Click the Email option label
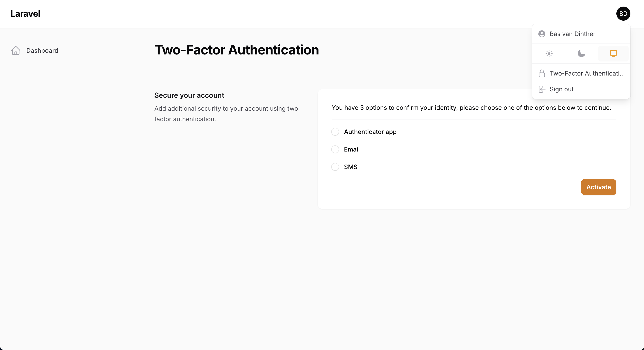Image resolution: width=644 pixels, height=350 pixels. coord(352,149)
